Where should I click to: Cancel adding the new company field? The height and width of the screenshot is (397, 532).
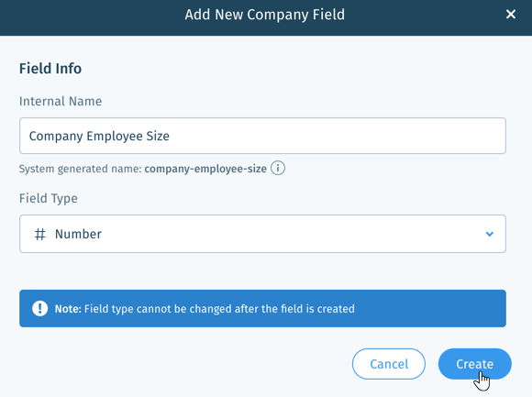[389, 364]
